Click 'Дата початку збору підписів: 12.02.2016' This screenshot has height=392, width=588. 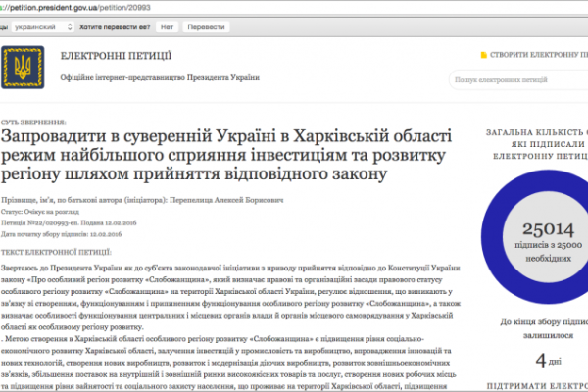[61, 234]
